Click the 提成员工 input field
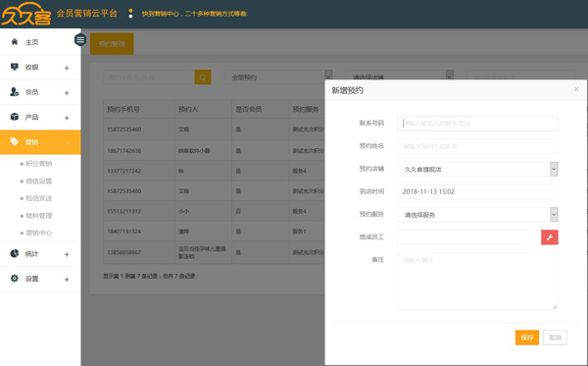This screenshot has width=588, height=366. [x=469, y=237]
